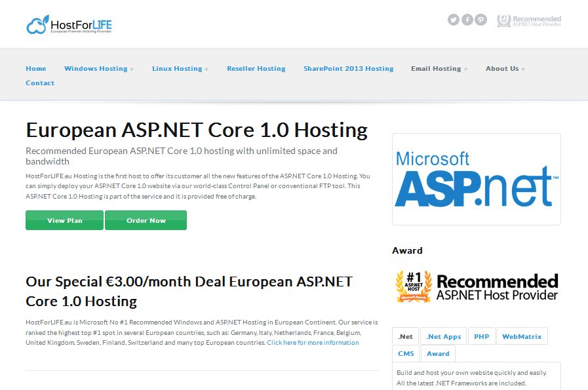The image size is (588, 390).
Task: Switch to the Award tab
Action: pyautogui.click(x=438, y=354)
